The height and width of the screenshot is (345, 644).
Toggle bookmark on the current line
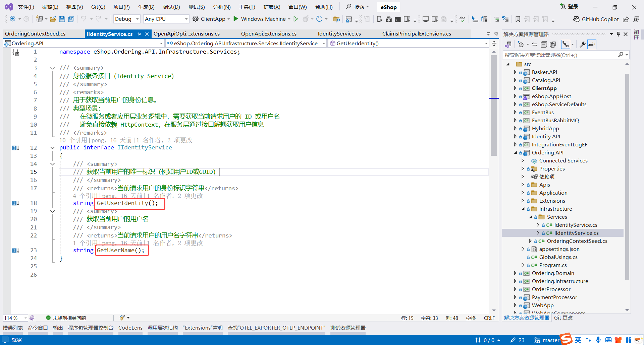coord(518,19)
